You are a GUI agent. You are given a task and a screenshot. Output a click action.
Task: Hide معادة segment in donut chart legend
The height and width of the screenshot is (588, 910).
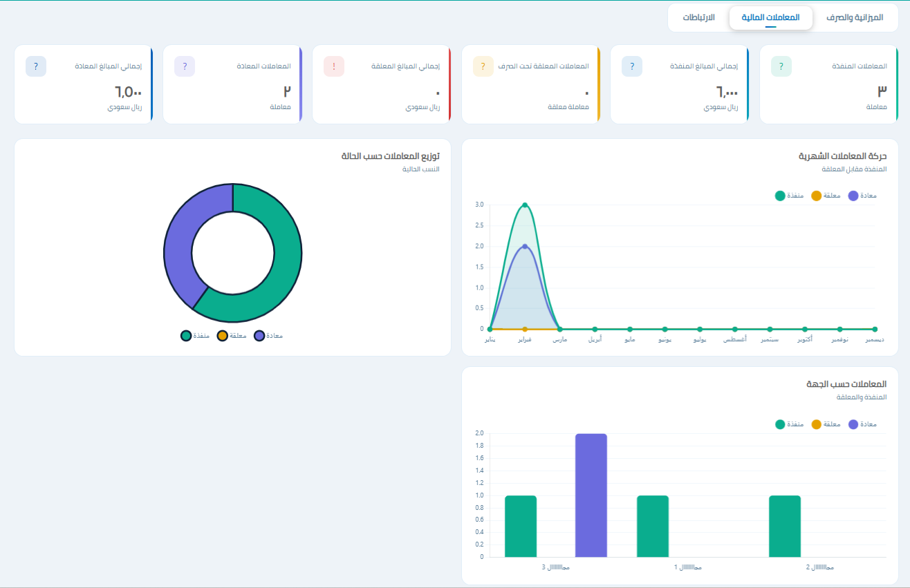268,336
